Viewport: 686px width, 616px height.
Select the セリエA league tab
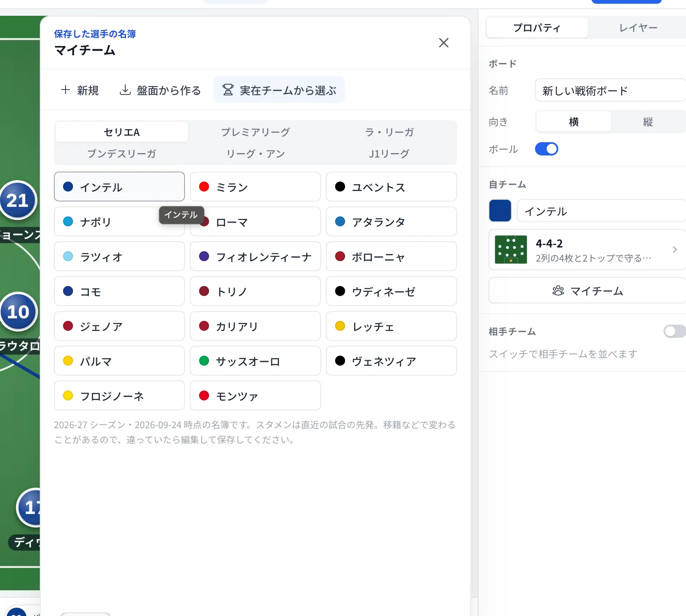coord(122,132)
